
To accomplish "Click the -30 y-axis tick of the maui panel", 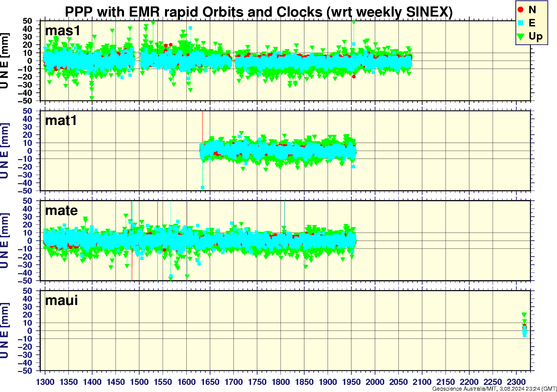I will 25,355.
